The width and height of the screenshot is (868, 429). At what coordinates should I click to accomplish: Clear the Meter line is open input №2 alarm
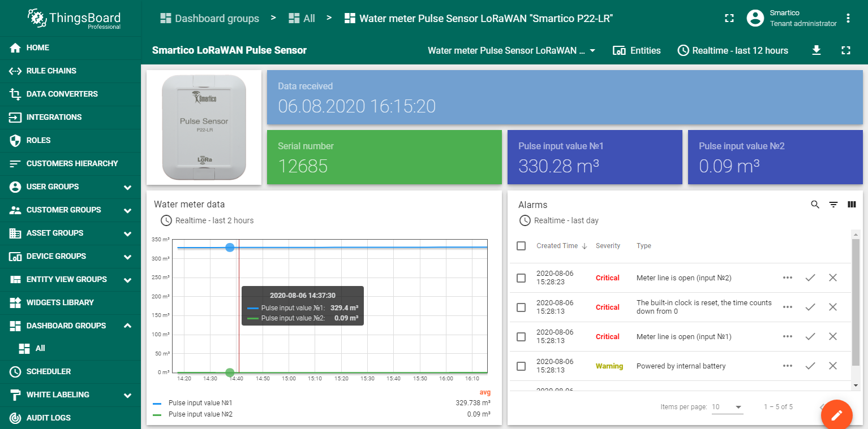pyautogui.click(x=832, y=278)
